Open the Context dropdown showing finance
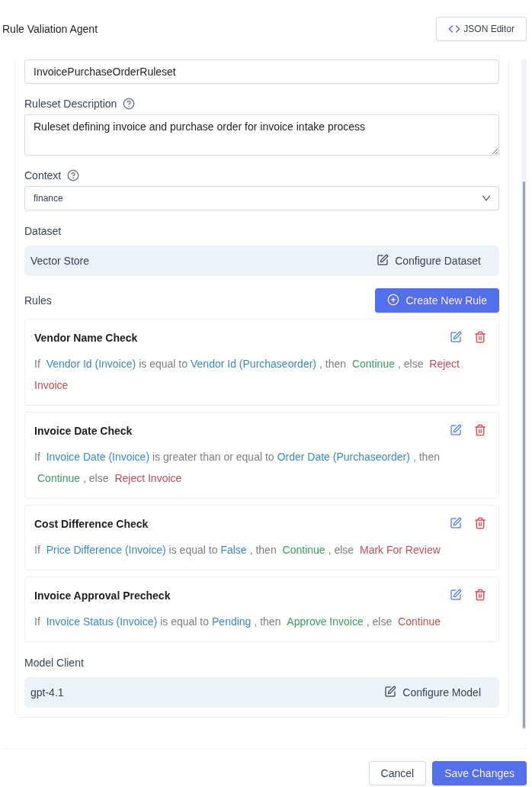Screen dimensions: 532x787 pyautogui.click(x=261, y=198)
